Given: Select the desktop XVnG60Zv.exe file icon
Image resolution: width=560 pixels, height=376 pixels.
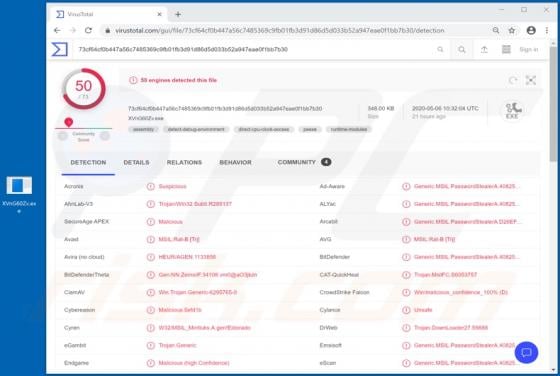Looking at the screenshot, I should click(x=19, y=195).
